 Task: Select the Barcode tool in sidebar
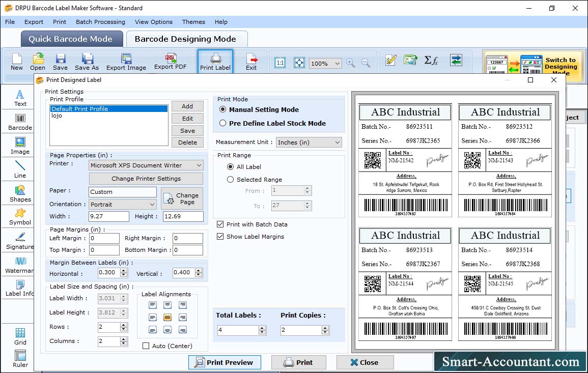[20, 122]
